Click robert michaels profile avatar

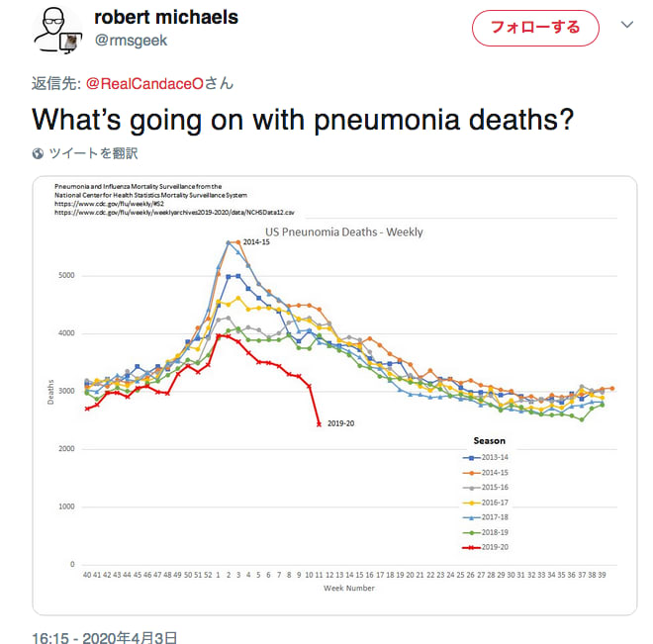click(x=57, y=31)
